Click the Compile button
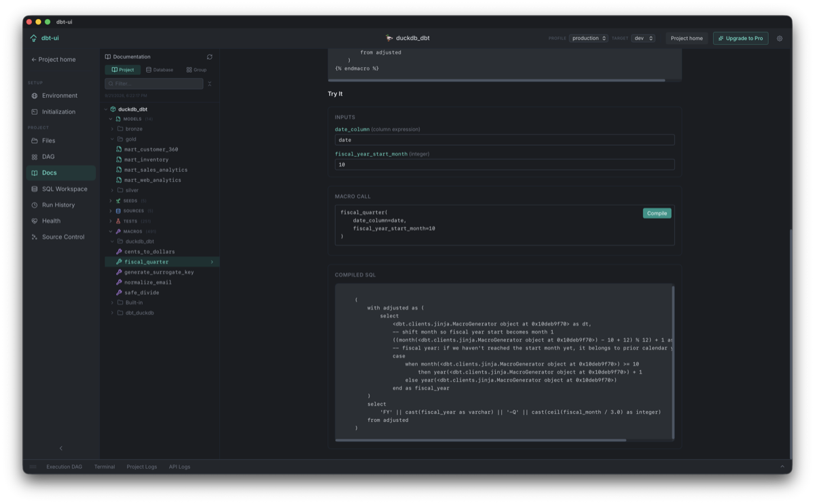 [657, 213]
